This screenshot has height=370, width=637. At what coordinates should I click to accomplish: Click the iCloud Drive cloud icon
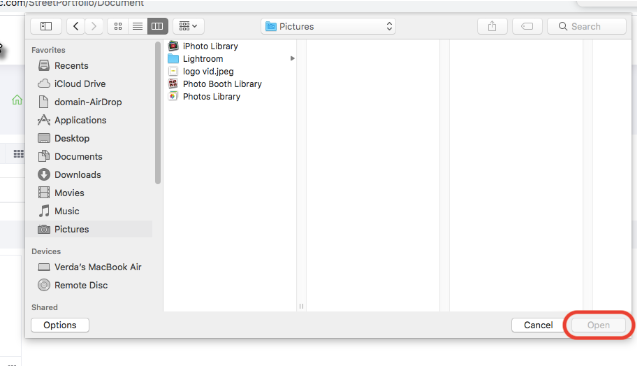43,84
